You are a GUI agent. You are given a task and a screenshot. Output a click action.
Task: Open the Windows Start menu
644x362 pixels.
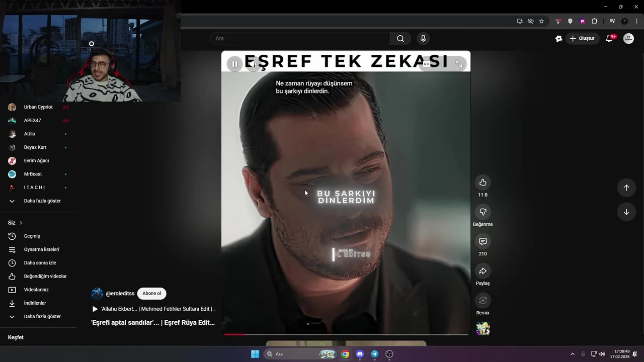tap(255, 354)
